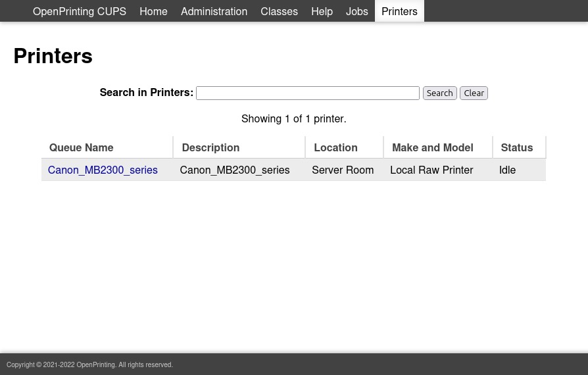Image resolution: width=588 pixels, height=375 pixels.
Task: Go to the Home tab
Action: point(153,11)
